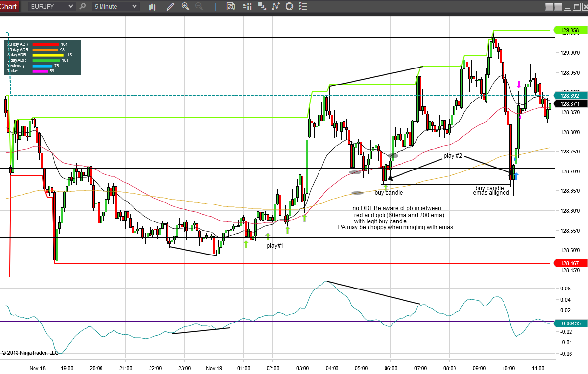Select the 'play#1' chart annotation
Image resolution: width=588 pixels, height=374 pixels.
click(x=275, y=246)
